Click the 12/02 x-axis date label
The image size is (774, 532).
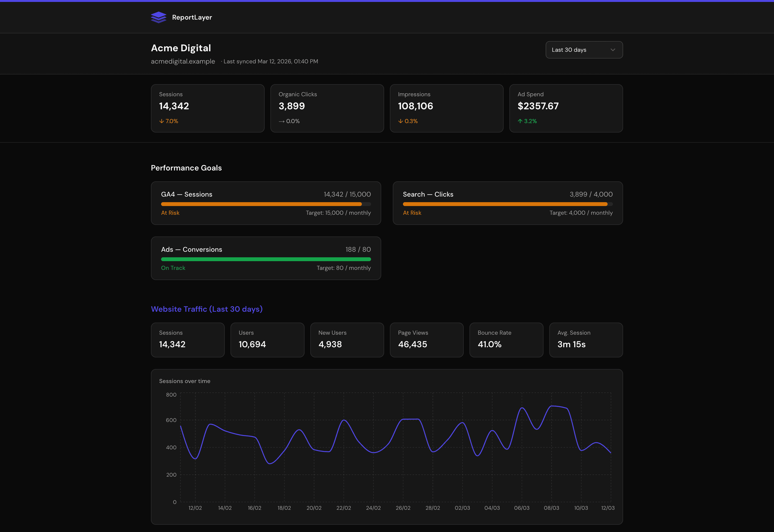point(195,508)
